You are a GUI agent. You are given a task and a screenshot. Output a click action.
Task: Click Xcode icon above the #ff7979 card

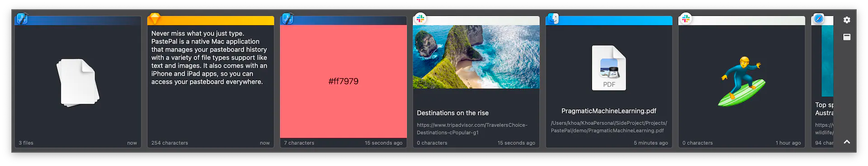pyautogui.click(x=288, y=19)
